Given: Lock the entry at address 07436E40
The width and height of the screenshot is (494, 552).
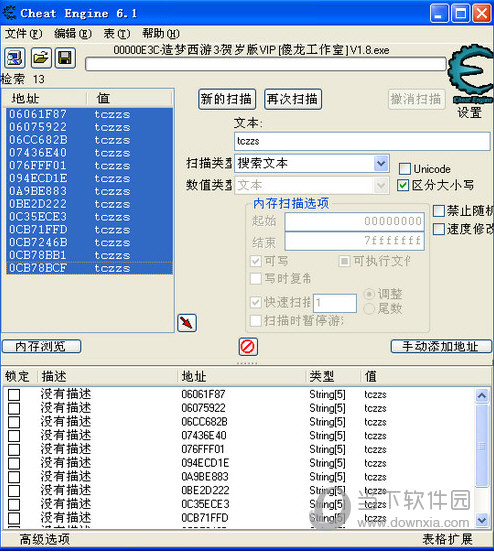Looking at the screenshot, I should click(x=14, y=436).
